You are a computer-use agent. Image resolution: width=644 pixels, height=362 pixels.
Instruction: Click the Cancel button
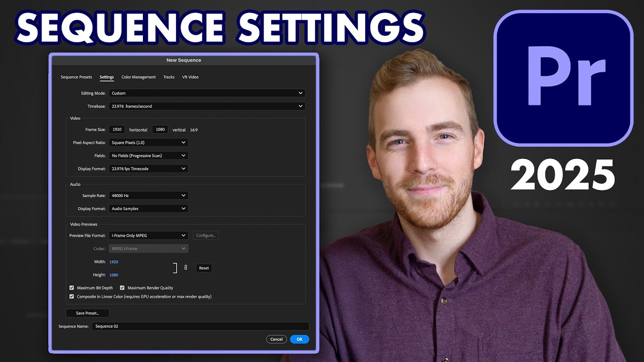tap(276, 339)
